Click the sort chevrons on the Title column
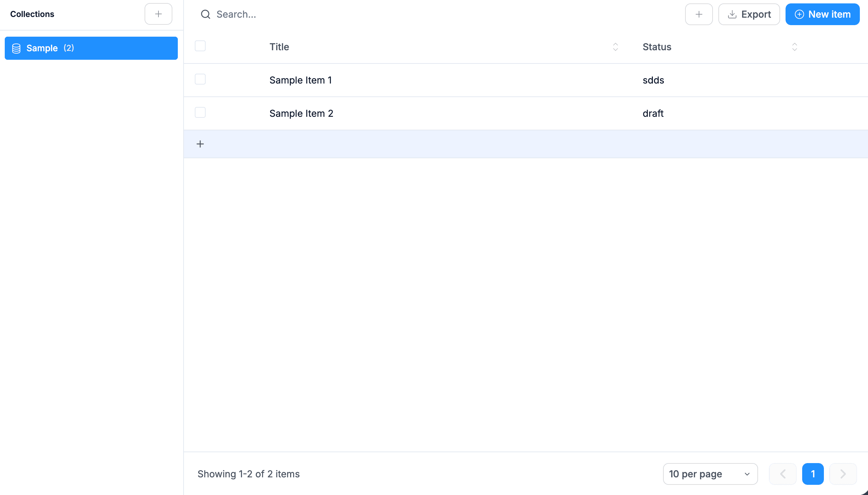The width and height of the screenshot is (868, 495). point(615,47)
